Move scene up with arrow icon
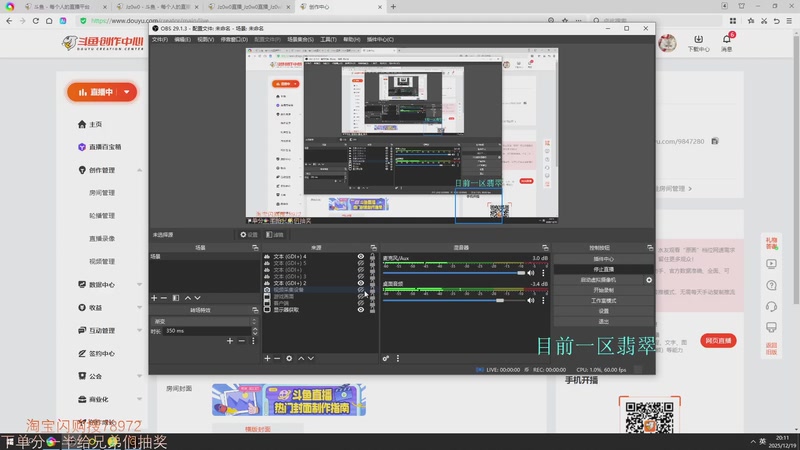Image resolution: width=800 pixels, height=450 pixels. [x=188, y=298]
